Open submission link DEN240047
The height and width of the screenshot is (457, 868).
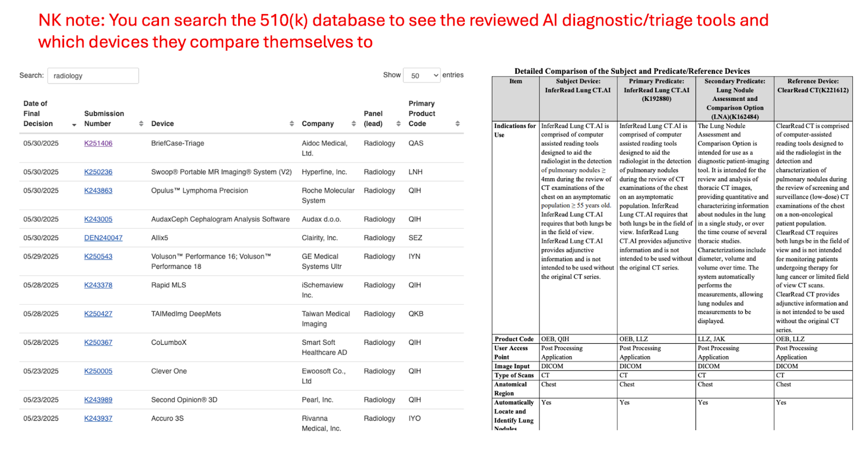[103, 237]
